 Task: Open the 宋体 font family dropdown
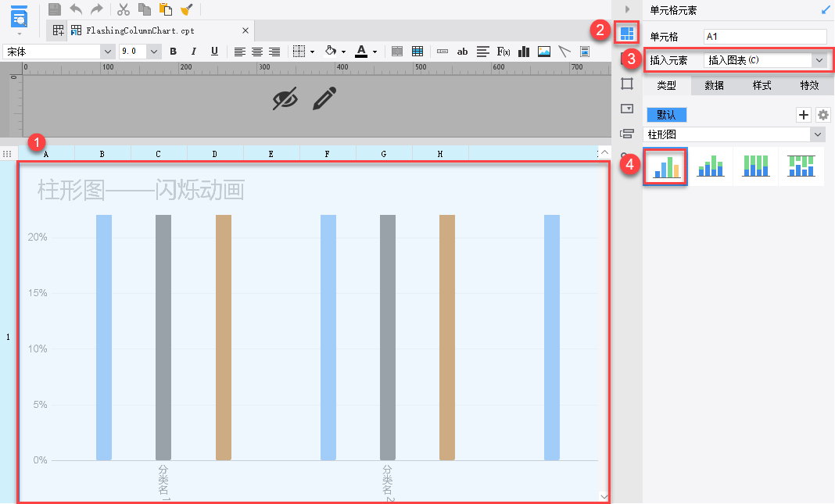(108, 52)
